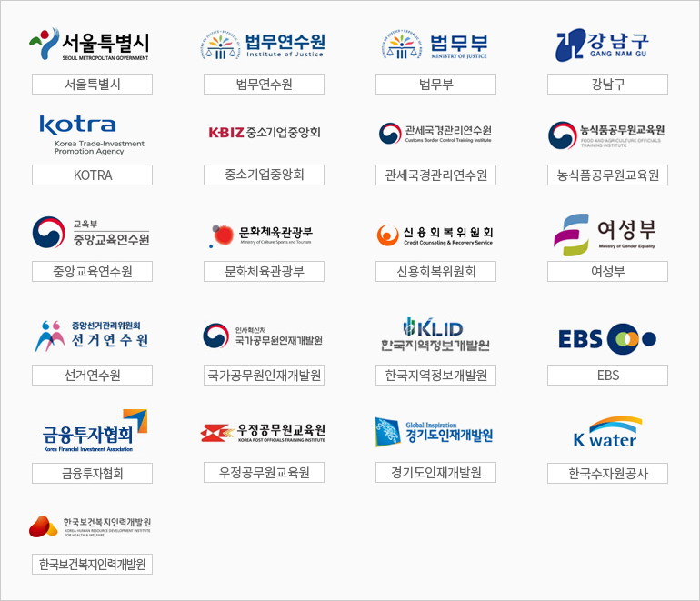Viewport: 700px width, 601px height.
Task: Choose the 한국수자원공사 label button
Action: point(607,474)
